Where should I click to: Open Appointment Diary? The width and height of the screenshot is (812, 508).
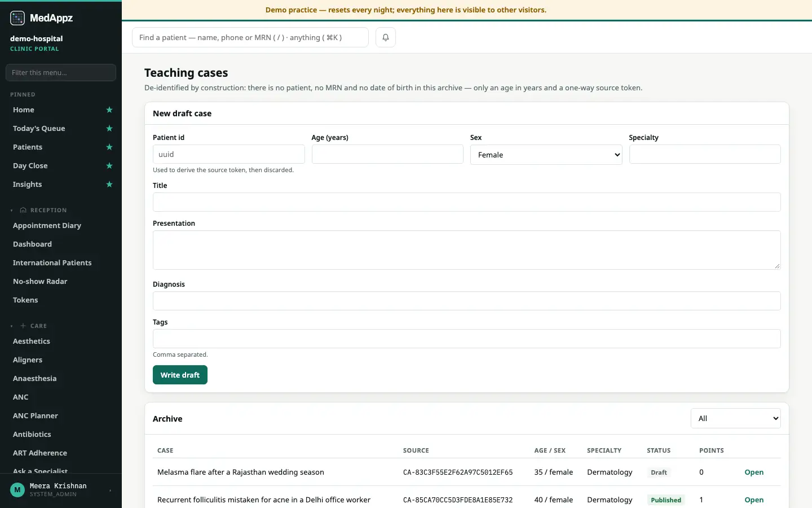coord(47,226)
